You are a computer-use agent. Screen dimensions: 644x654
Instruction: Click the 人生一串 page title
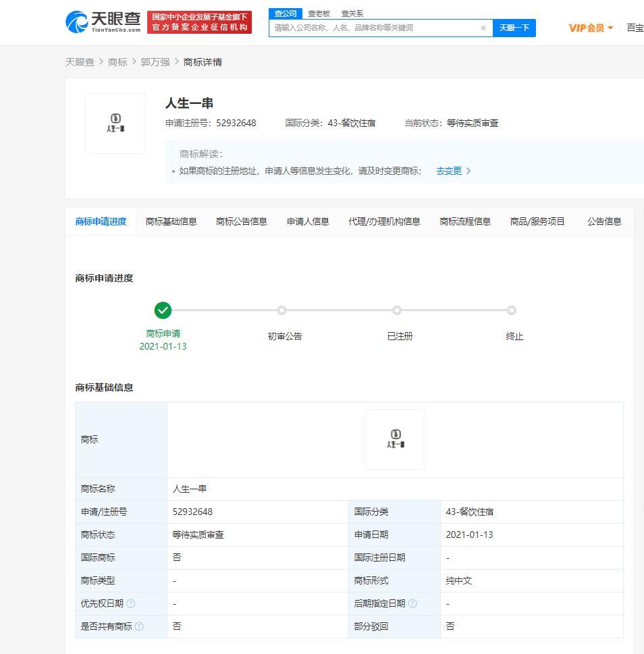point(190,103)
